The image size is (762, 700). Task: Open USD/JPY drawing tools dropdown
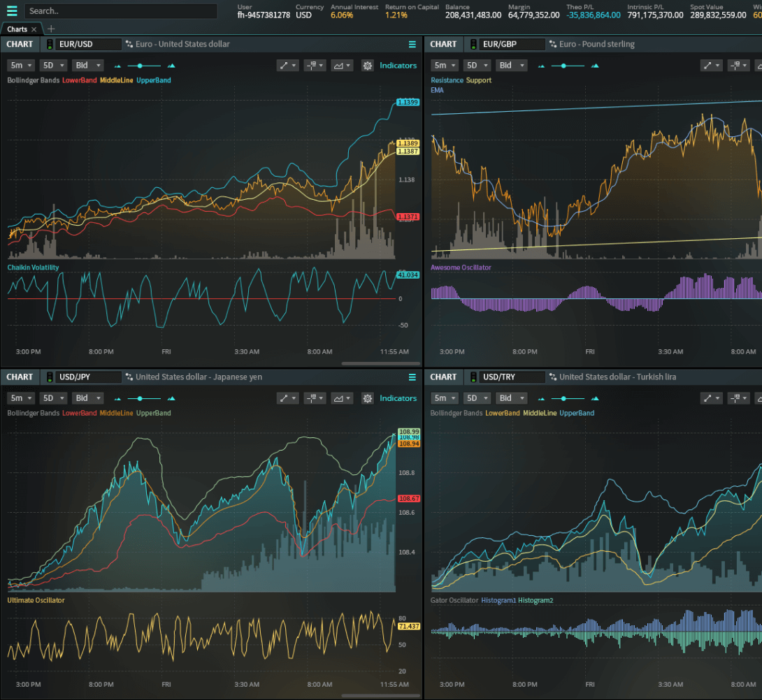[x=288, y=398]
